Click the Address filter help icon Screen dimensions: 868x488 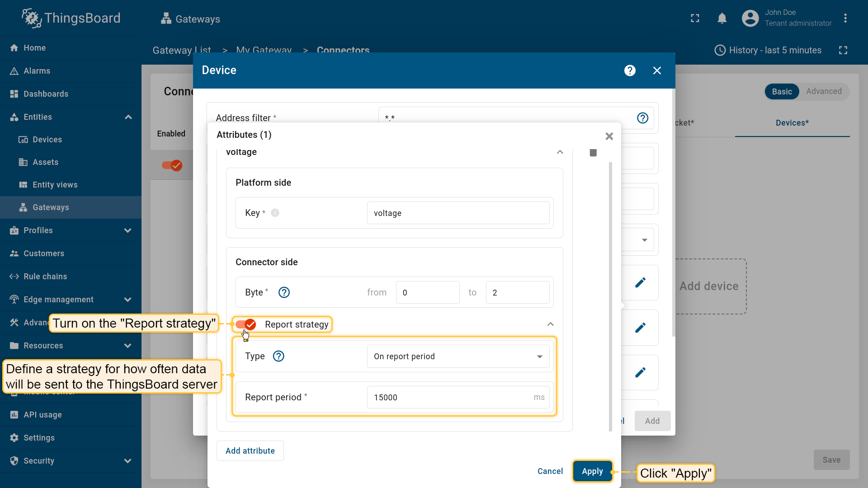pos(642,118)
